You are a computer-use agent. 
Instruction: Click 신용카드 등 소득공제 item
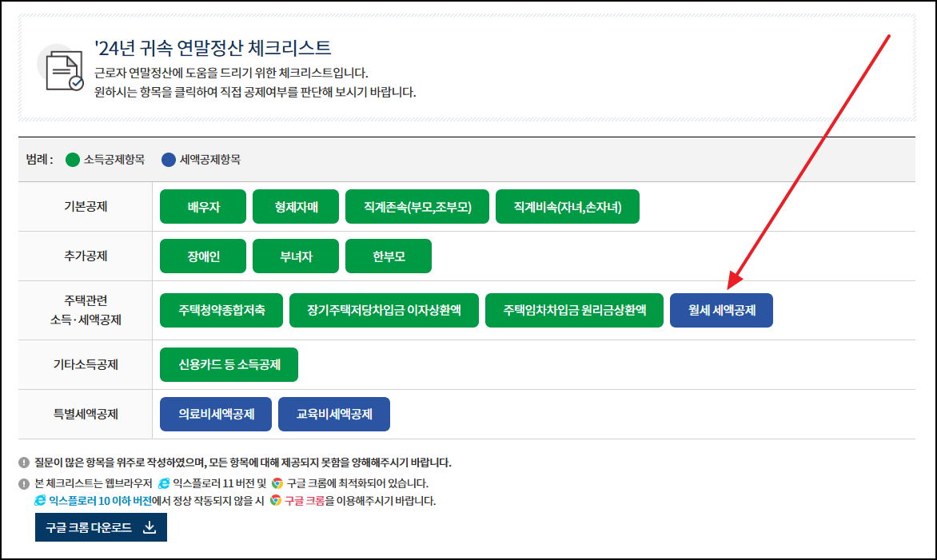[x=229, y=364]
